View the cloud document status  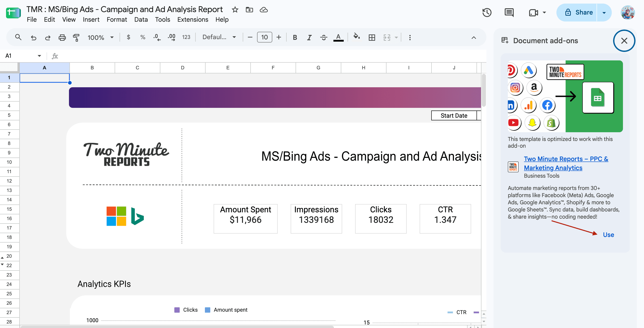point(264,10)
